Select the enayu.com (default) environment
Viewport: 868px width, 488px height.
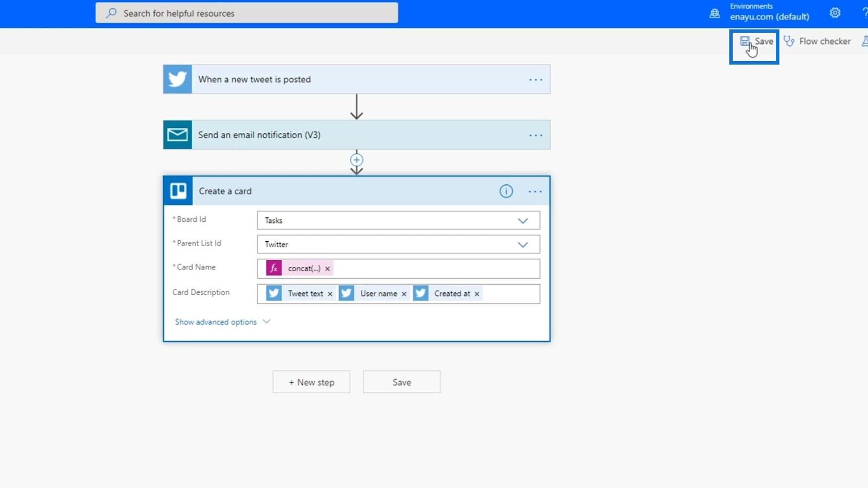coord(769,17)
